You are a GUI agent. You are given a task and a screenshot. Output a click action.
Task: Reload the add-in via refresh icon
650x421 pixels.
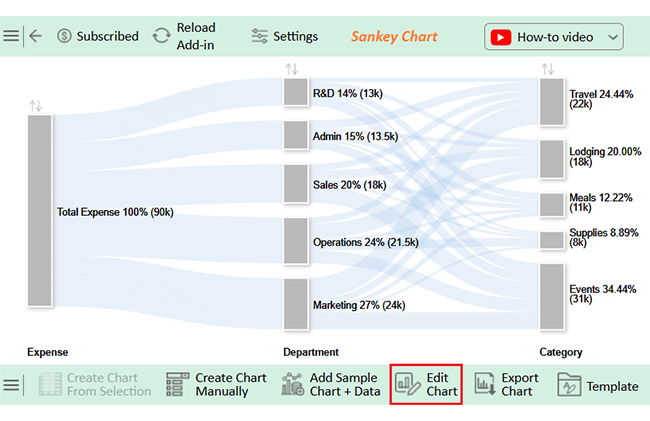(x=161, y=36)
